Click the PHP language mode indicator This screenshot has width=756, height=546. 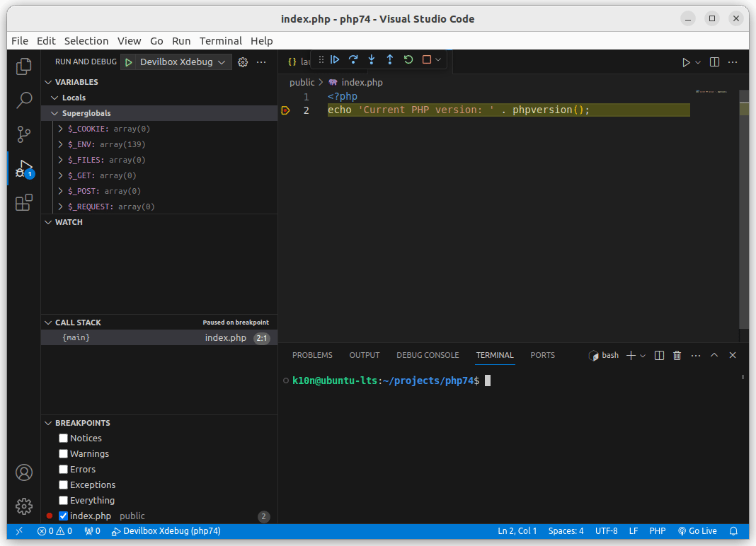[657, 531]
